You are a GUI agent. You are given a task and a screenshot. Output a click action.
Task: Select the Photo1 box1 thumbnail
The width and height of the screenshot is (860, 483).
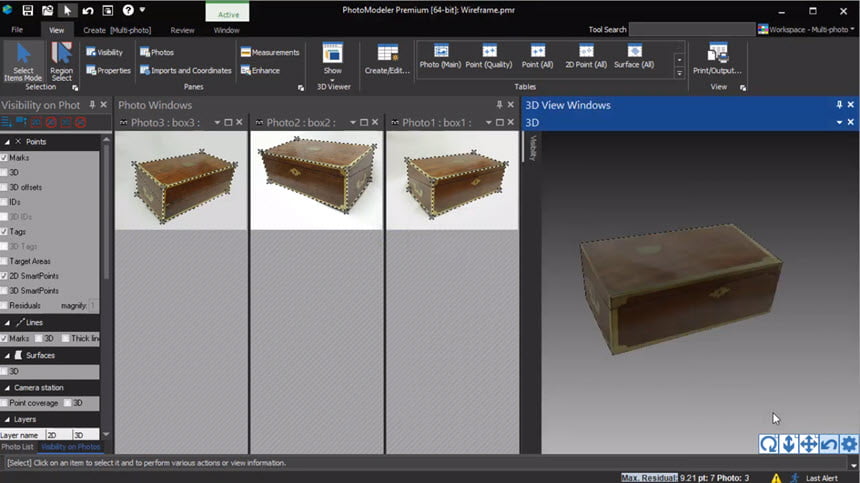(452, 180)
